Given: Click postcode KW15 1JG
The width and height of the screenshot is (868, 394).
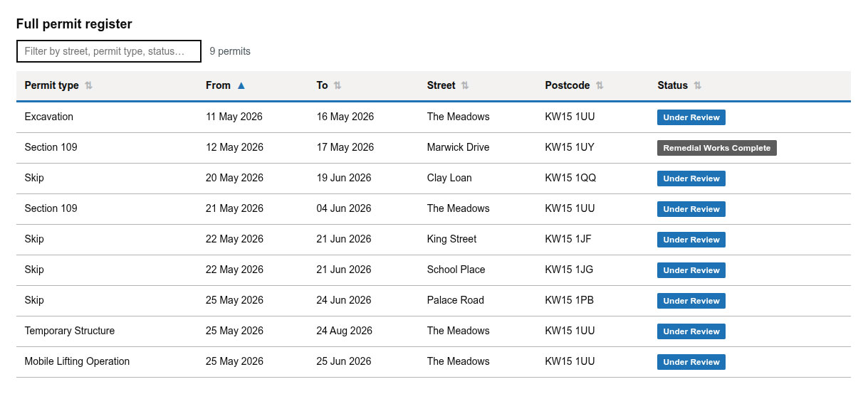Looking at the screenshot, I should point(569,270).
